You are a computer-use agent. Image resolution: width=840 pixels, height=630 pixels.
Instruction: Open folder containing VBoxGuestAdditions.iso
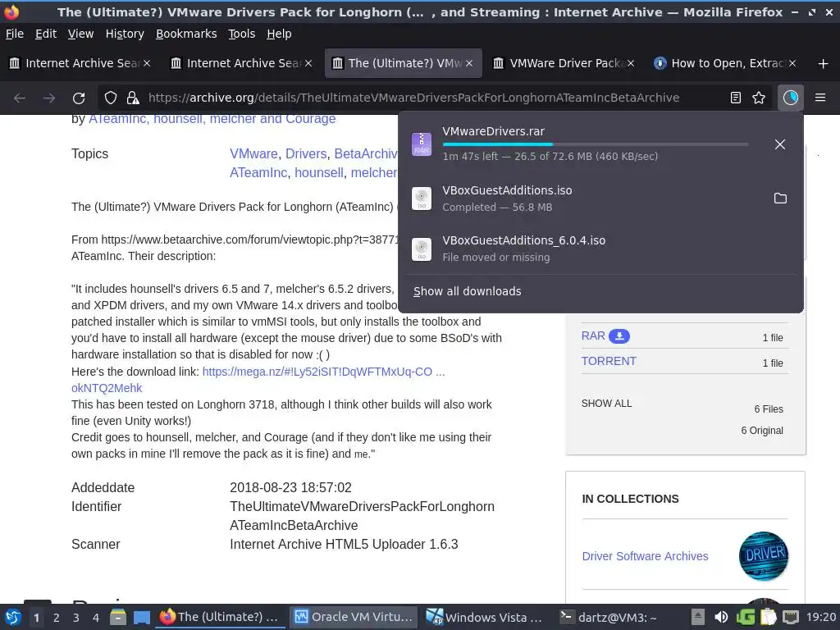tap(781, 199)
